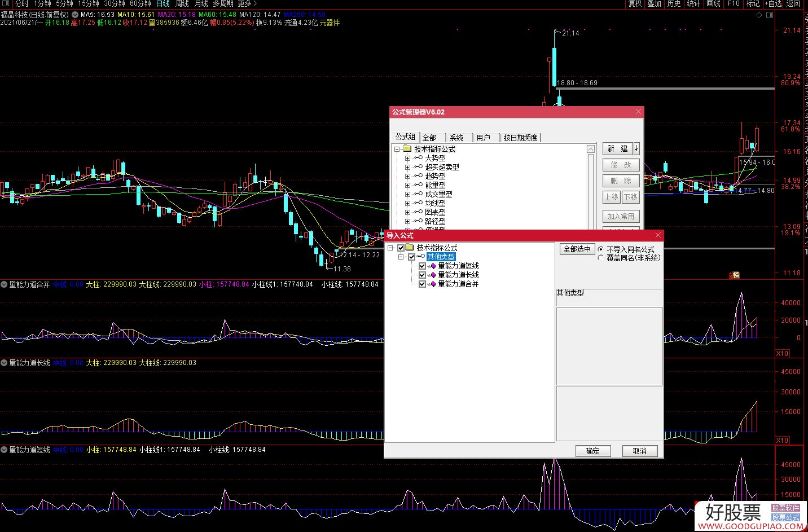
Task: Select 覆盖同名(非系统) radio option
Action: 601,258
